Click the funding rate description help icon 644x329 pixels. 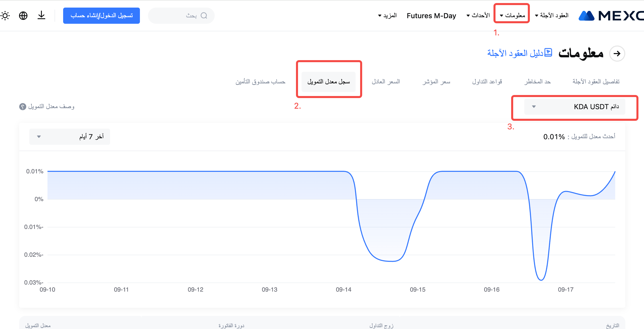[x=23, y=107]
